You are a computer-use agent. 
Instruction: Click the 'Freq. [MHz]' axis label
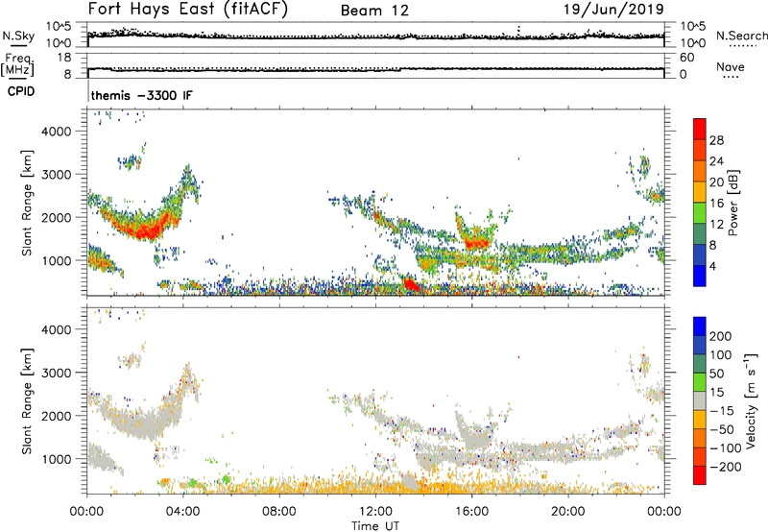17,64
